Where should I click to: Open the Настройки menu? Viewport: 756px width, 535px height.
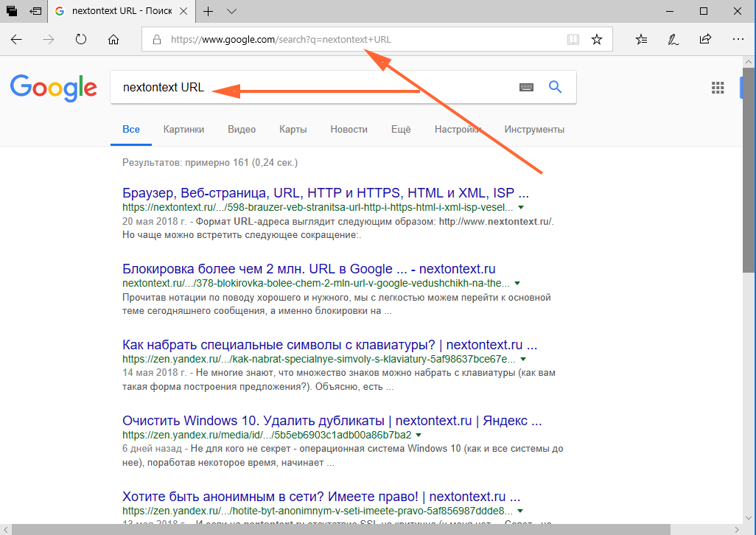coord(457,129)
